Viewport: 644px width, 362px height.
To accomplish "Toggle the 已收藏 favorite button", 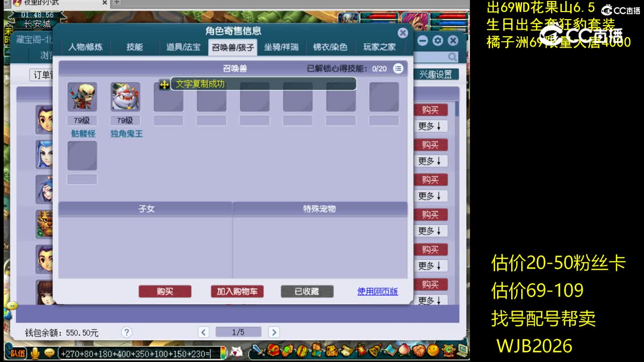I will coord(306,292).
